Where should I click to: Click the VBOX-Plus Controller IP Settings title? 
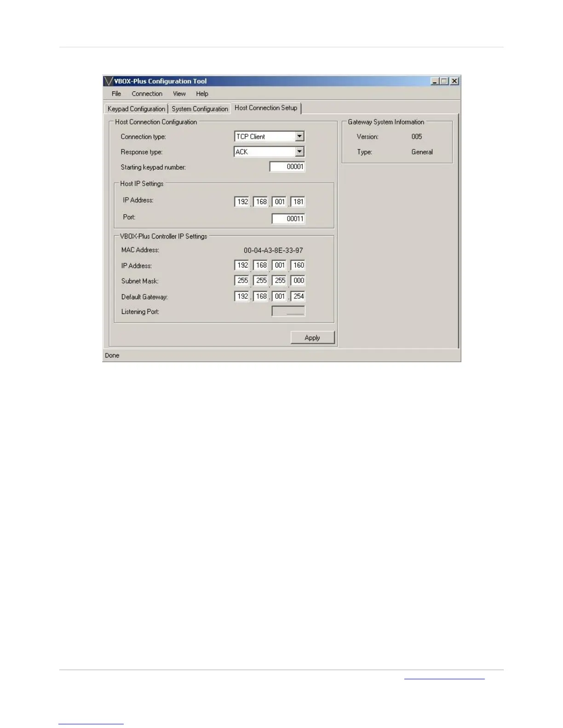[x=164, y=236]
